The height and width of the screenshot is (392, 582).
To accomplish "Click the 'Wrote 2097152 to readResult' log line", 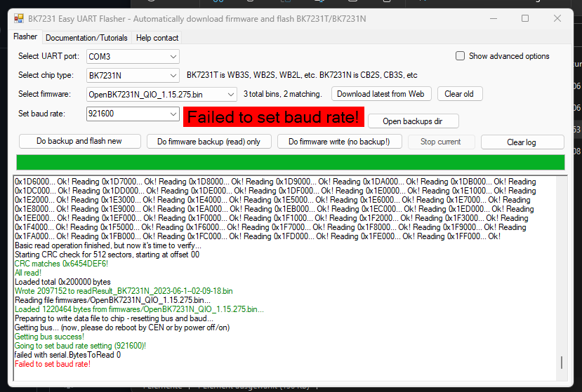I will pyautogui.click(x=124, y=291).
